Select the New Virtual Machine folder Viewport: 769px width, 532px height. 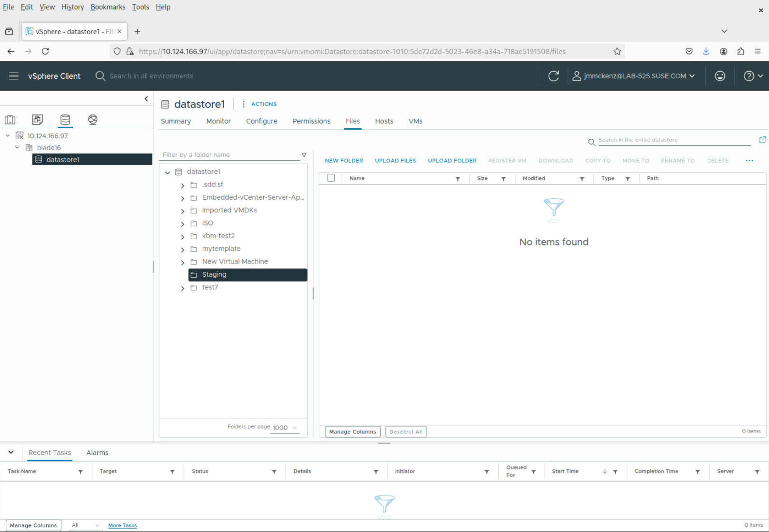(x=235, y=261)
